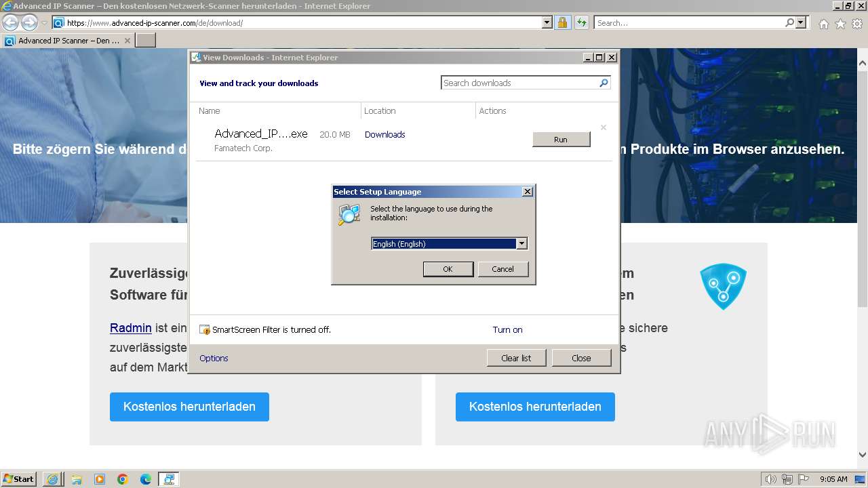868x488 pixels.
Task: Open Google Chrome taskbar icon
Action: (x=123, y=479)
